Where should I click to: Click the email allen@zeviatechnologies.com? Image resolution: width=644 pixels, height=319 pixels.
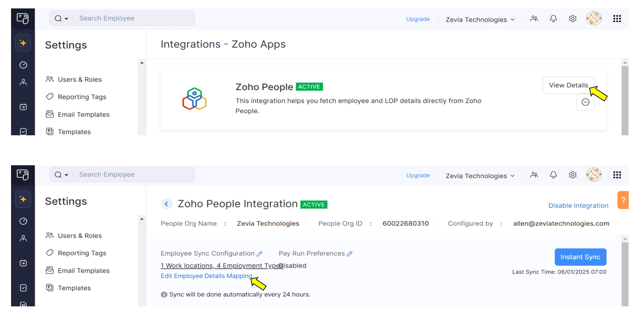[x=561, y=224]
